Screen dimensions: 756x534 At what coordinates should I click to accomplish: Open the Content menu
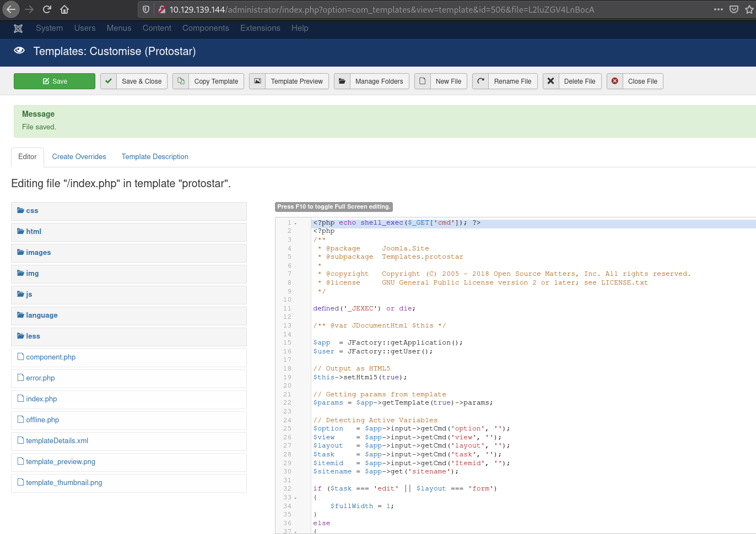click(x=157, y=28)
